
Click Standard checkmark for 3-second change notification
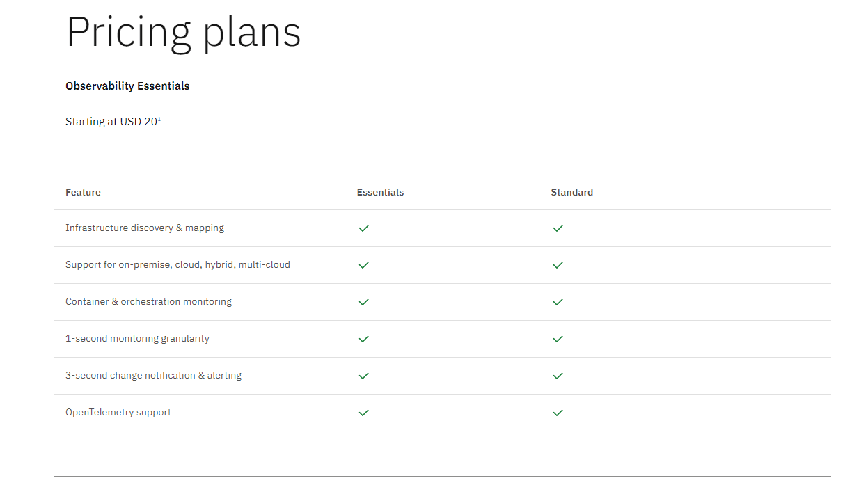pos(558,376)
